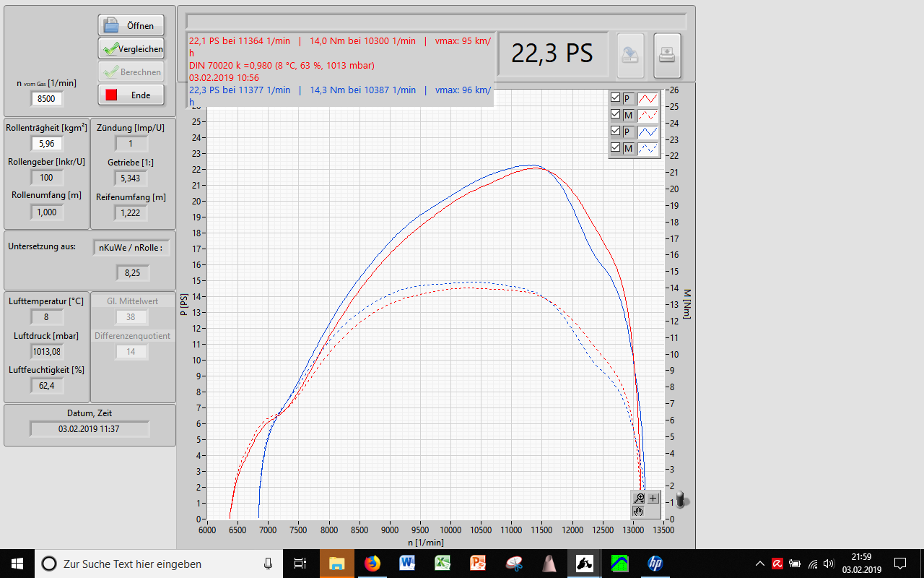Click the Rollenträgheit value field
This screenshot has height=578, width=924.
click(x=47, y=143)
